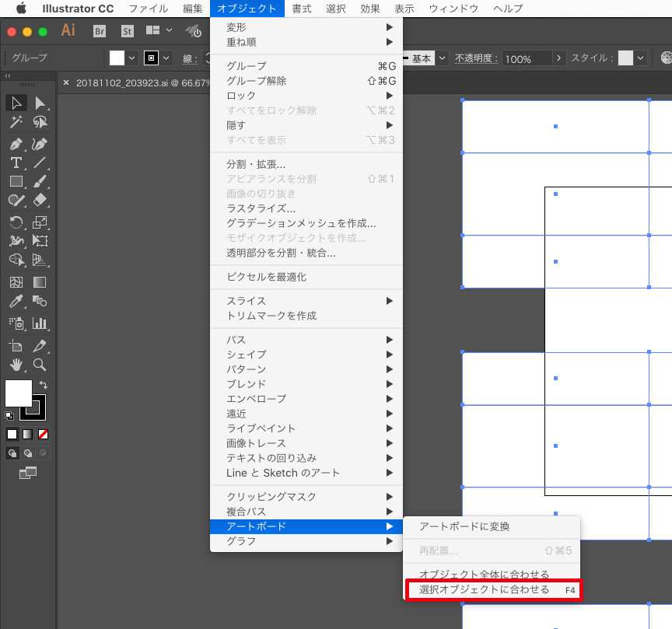Set paint mode to Gradient
Image resolution: width=672 pixels, height=629 pixels.
(x=27, y=435)
